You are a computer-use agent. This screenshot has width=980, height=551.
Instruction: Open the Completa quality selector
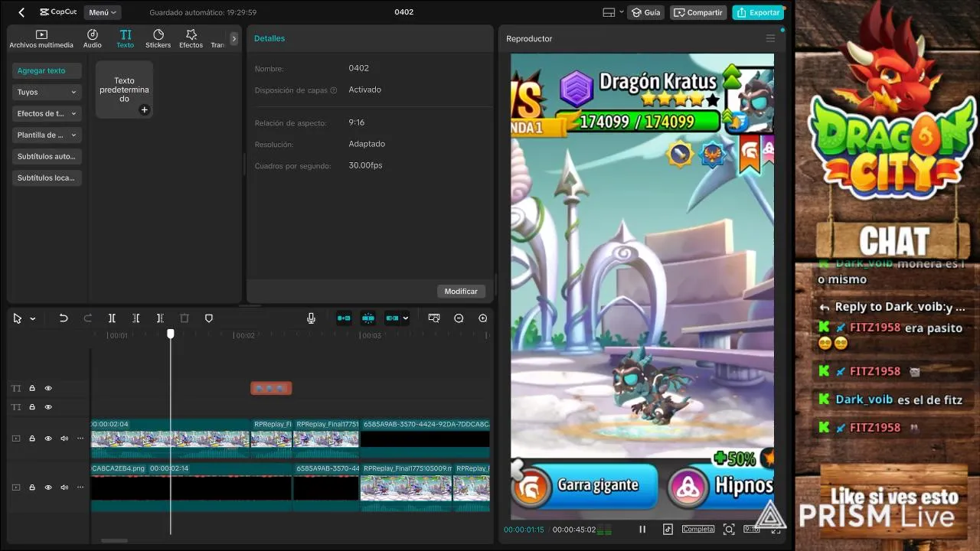pos(698,529)
